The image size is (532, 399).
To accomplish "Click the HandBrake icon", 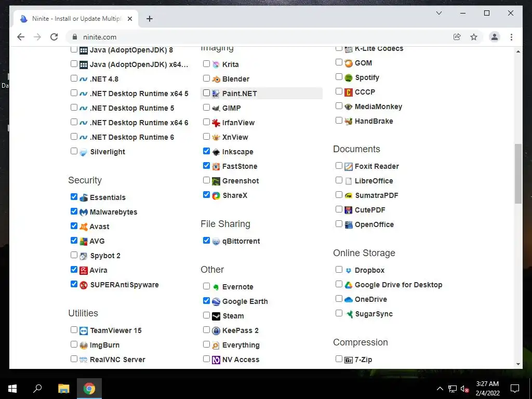I will (x=349, y=121).
